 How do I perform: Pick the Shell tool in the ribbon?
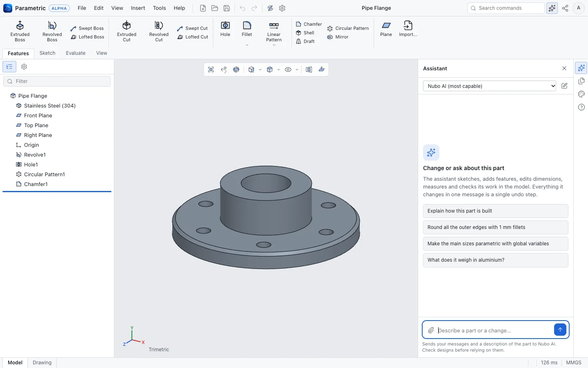305,33
